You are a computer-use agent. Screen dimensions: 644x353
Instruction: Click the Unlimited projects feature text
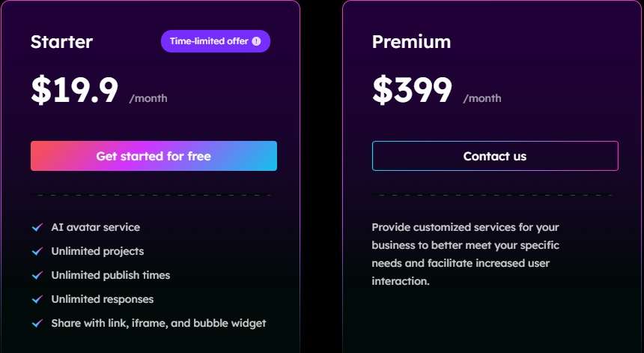[x=98, y=251]
